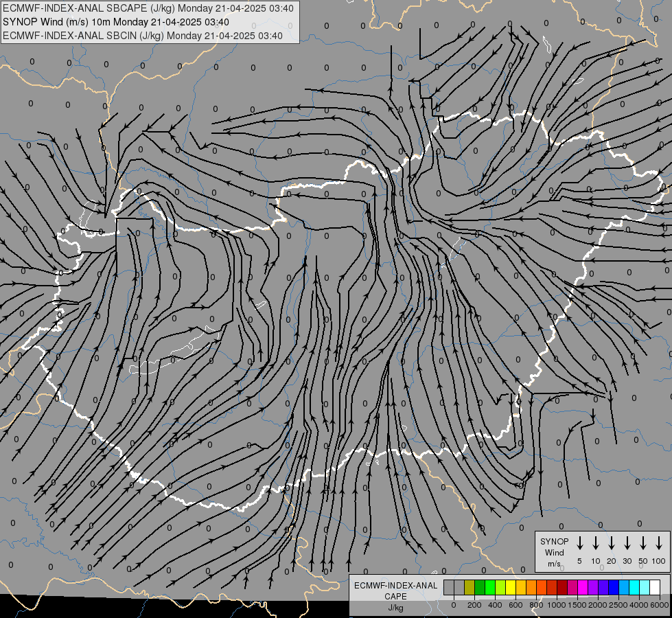Click the '30' value in wind legend
Viewport: 672px width, 618px height.
coord(627,562)
